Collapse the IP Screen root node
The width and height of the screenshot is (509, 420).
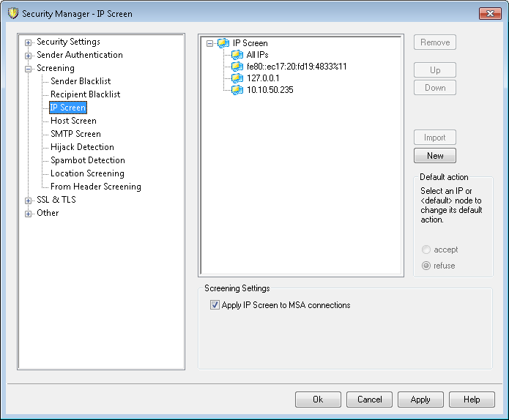coord(210,43)
